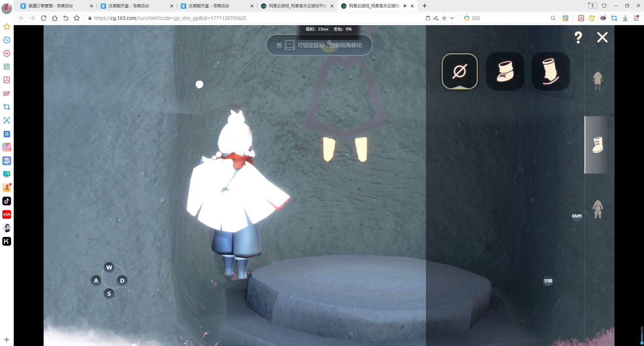
Task: Open a new browser tab
Action: pos(425,6)
